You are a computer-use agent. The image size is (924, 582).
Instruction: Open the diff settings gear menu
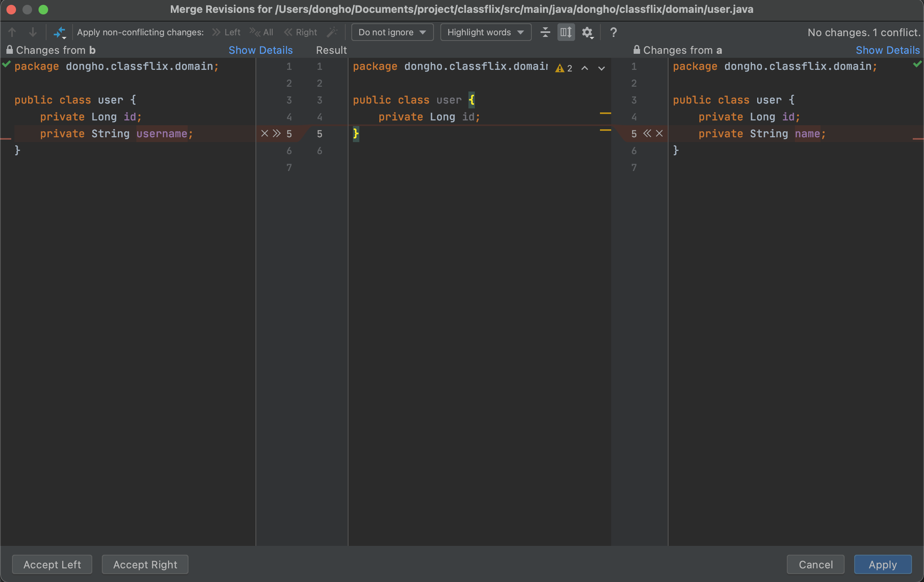[x=588, y=32]
